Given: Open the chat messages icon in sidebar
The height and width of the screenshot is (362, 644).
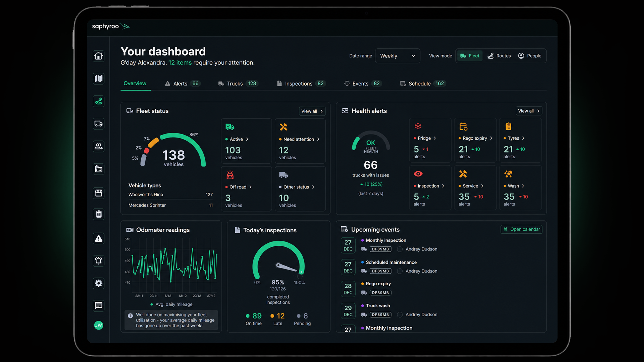Looking at the screenshot, I should point(98,306).
